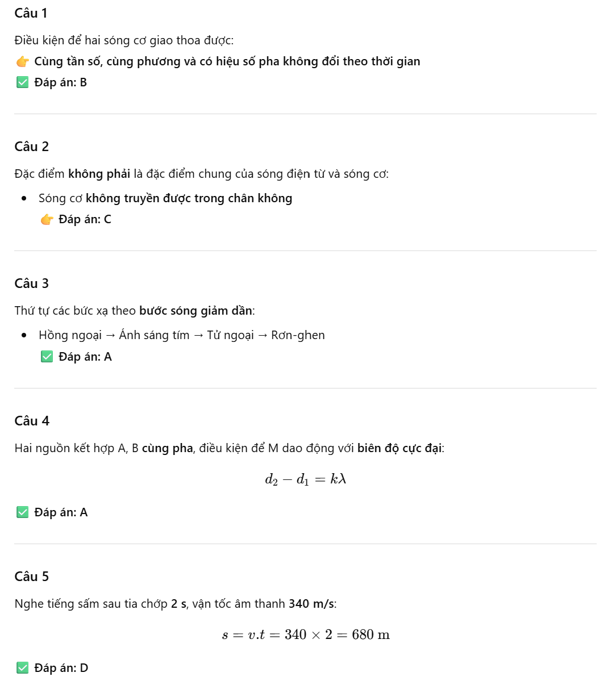Image resolution: width=616 pixels, height=685 pixels.
Task: Click the green check mark beside Đáp án: D
Action: (23, 668)
